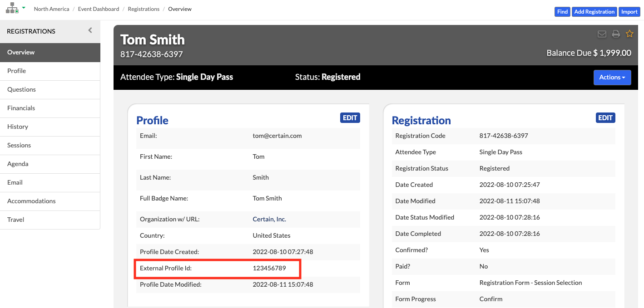Open the green dropdown arrow beside hierarchy icon
This screenshot has height=308, width=644.
tap(24, 8)
